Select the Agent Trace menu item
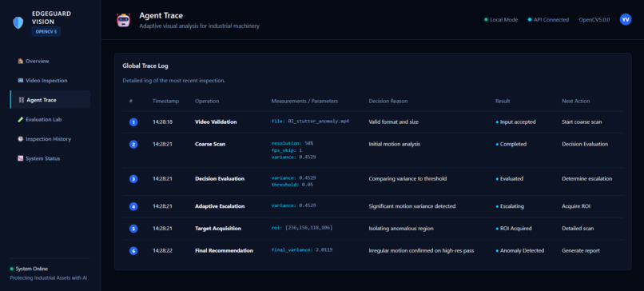This screenshot has height=291, width=644. click(50, 100)
